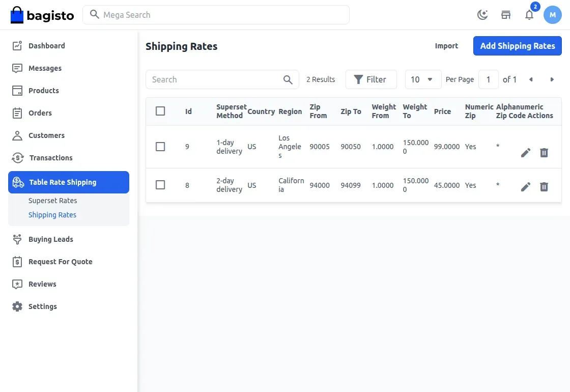The width and height of the screenshot is (570, 392).
Task: Edit shipping rate with Id 9
Action: [525, 152]
